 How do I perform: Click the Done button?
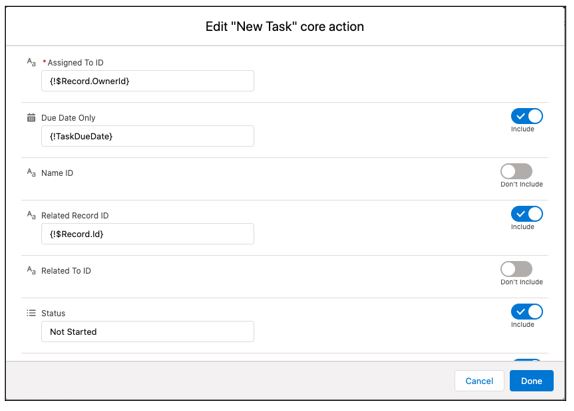tap(532, 381)
